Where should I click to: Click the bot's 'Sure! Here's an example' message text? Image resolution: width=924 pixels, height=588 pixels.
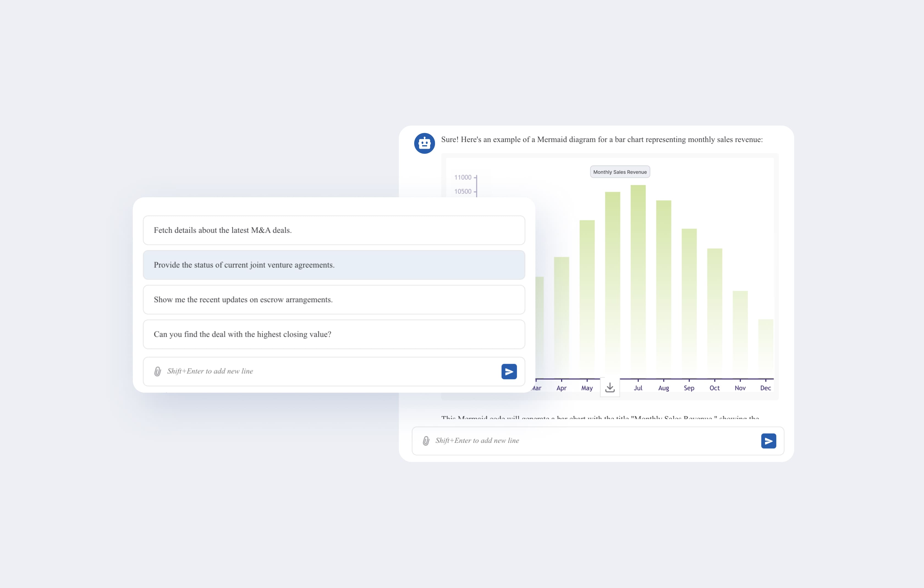click(x=602, y=140)
